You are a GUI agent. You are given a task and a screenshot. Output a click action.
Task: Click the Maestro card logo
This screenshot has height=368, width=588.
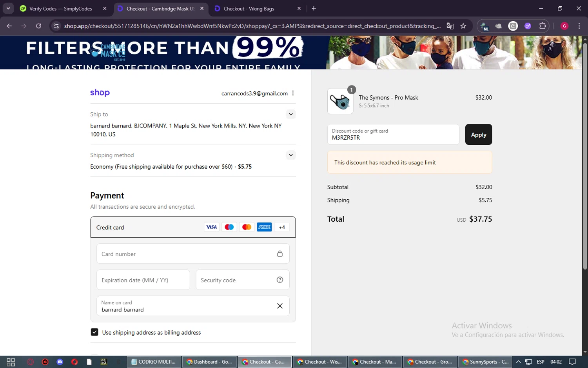pyautogui.click(x=229, y=227)
